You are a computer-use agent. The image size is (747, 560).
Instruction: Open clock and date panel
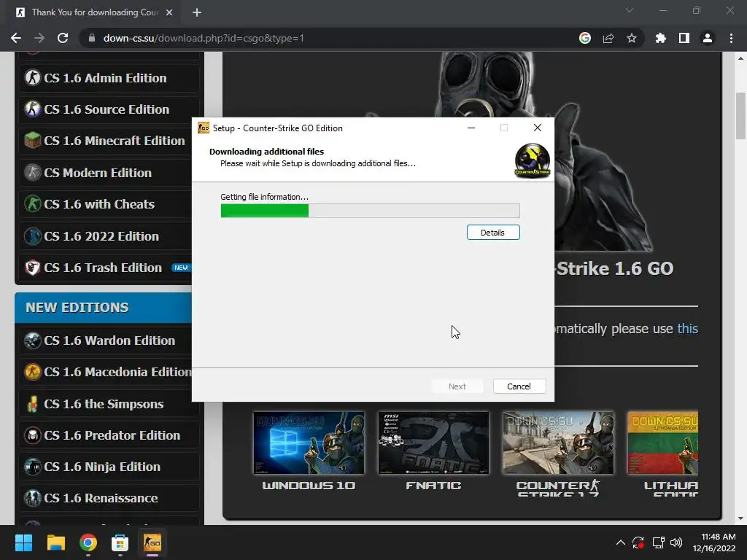[714, 542]
